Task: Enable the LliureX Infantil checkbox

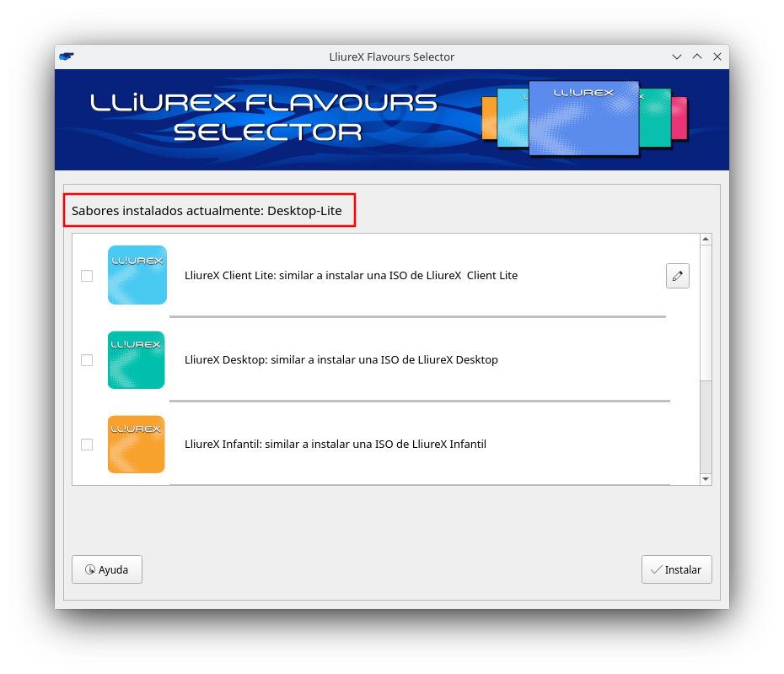Action: pos(87,445)
